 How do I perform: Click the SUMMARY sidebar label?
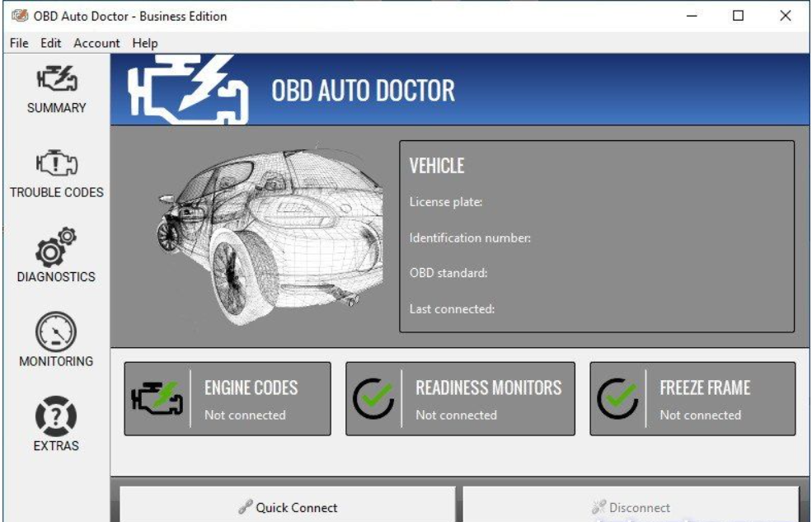click(x=56, y=108)
